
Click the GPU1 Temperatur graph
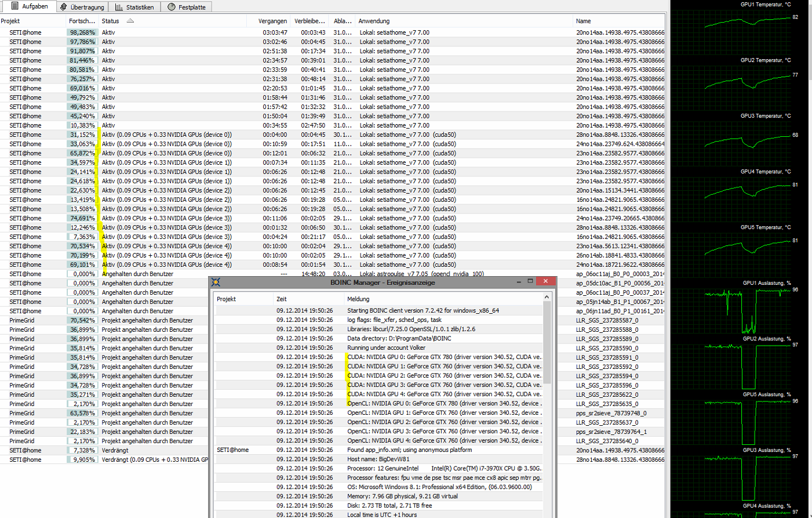click(748, 23)
